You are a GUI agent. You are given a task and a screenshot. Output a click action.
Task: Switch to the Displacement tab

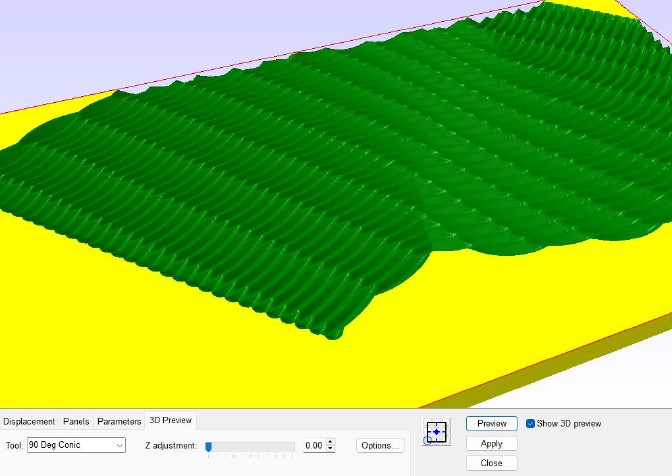coord(29,421)
